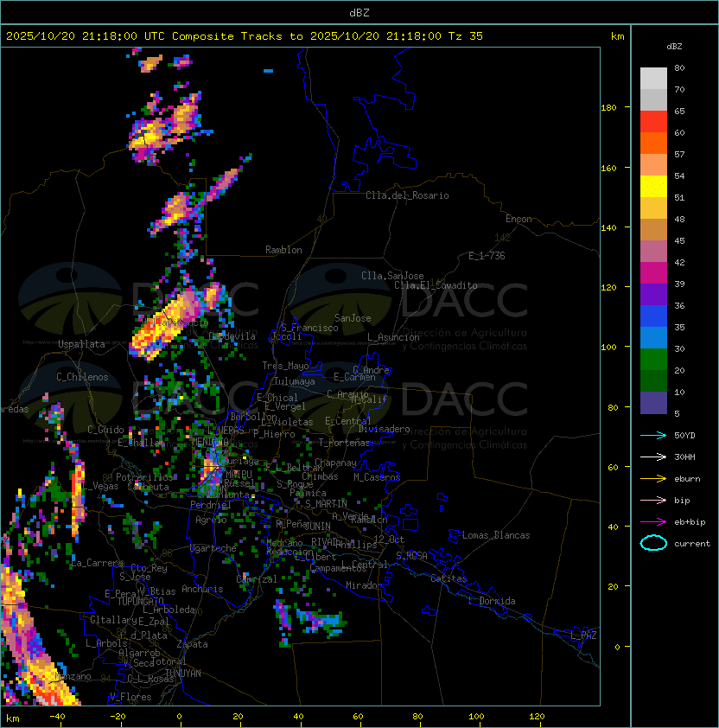Viewport: 719px width, 728px height.
Task: Click the dBZ title at top center
Action: 359,13
